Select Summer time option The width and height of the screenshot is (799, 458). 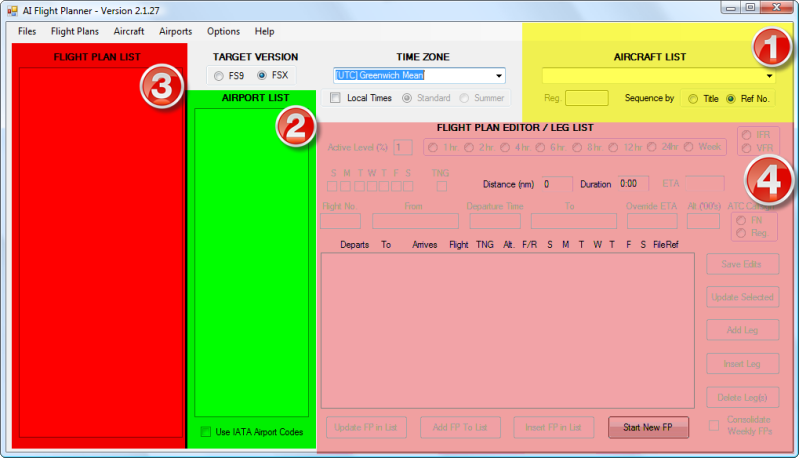(464, 98)
